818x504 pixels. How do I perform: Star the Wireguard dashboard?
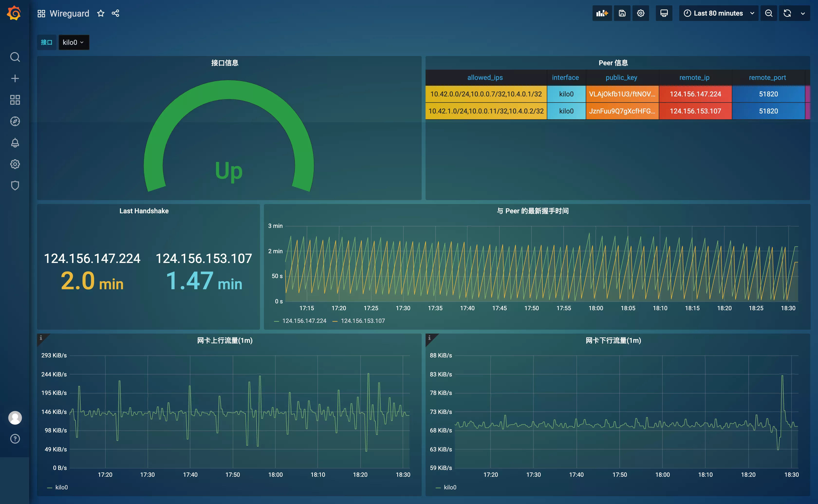pyautogui.click(x=101, y=13)
